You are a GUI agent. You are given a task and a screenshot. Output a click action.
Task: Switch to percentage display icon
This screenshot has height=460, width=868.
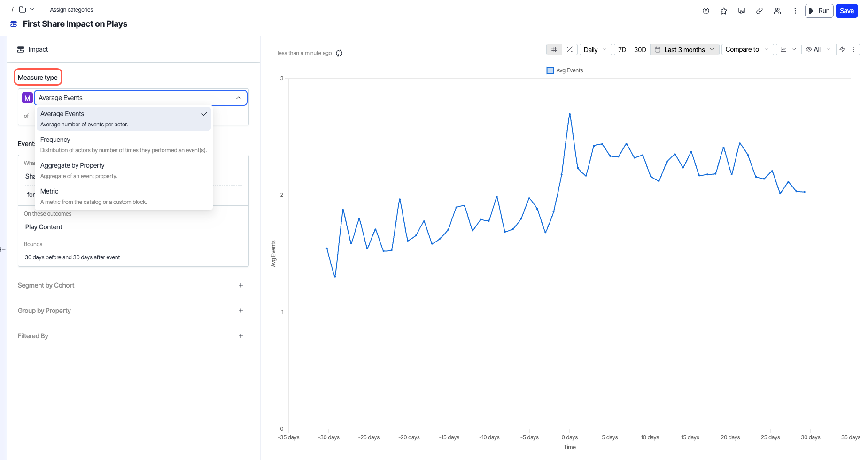pyautogui.click(x=569, y=49)
